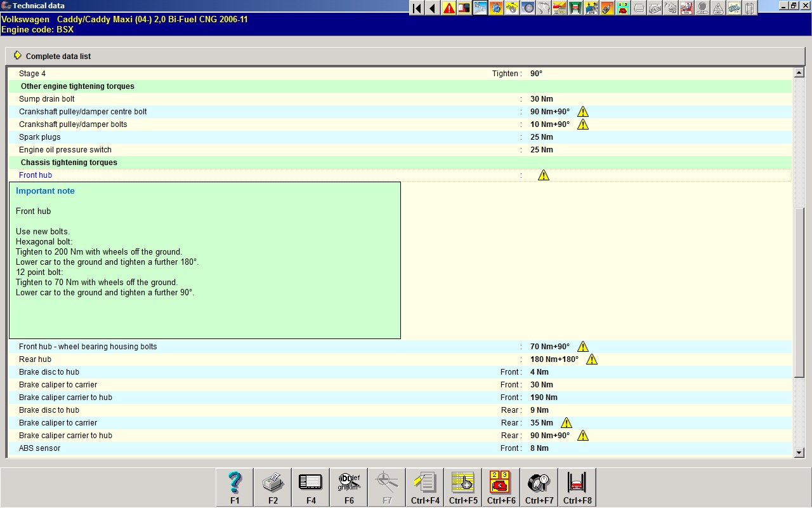Jump to first page with the skip-back arrow

click(x=417, y=8)
